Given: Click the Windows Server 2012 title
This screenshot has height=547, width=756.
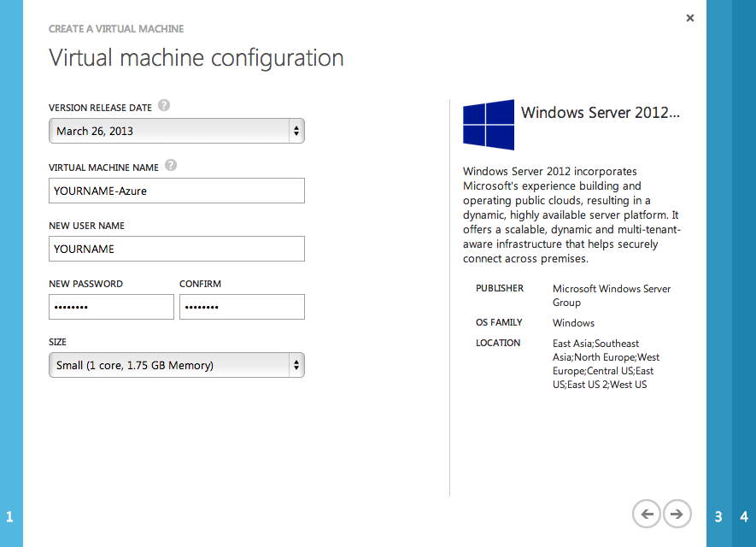Looking at the screenshot, I should (601, 113).
